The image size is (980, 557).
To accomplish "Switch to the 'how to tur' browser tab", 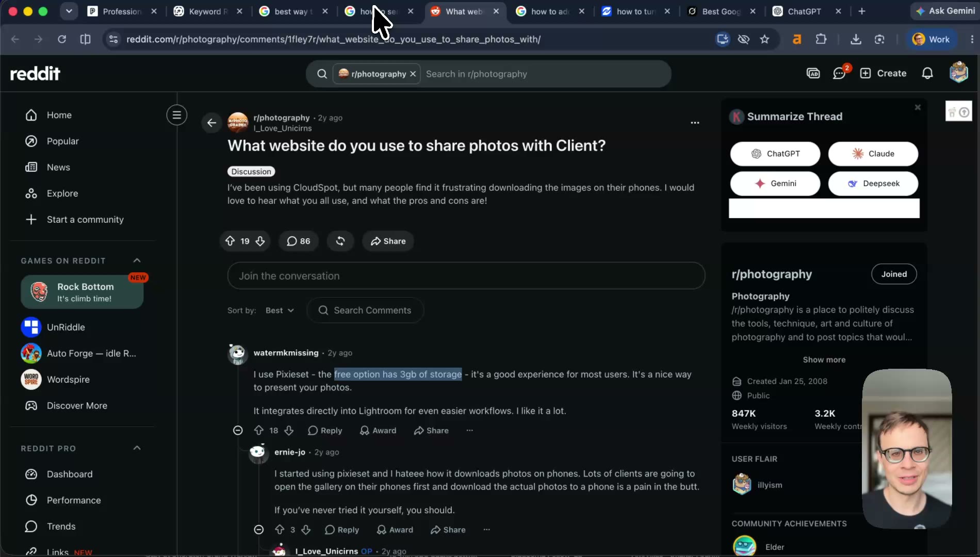I will click(x=635, y=11).
